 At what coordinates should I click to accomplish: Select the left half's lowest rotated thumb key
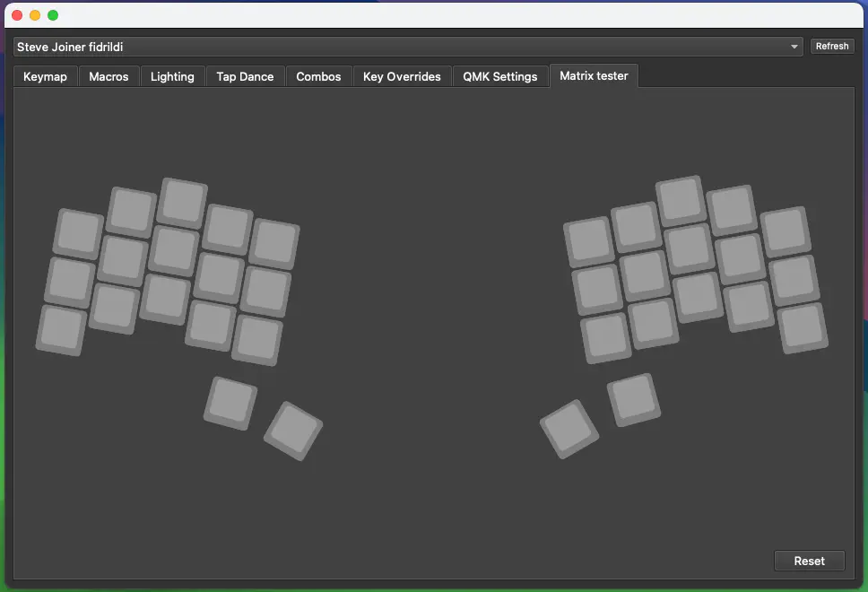point(293,431)
